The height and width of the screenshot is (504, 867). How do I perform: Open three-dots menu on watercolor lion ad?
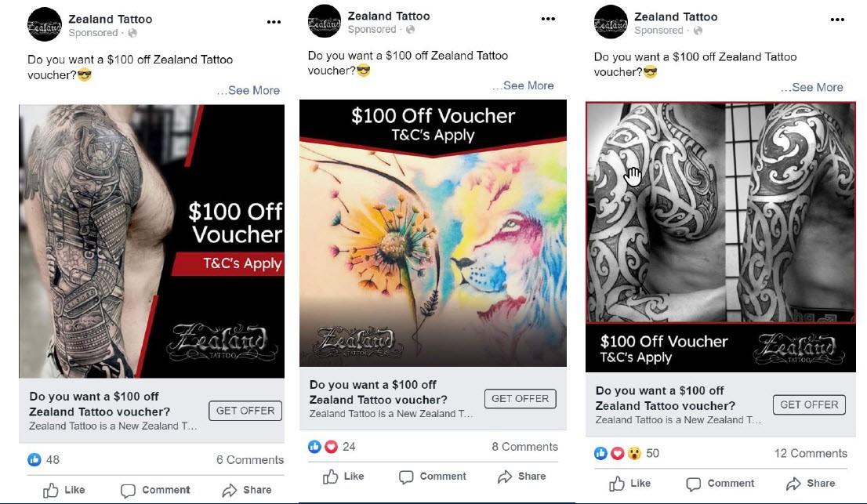[x=548, y=19]
